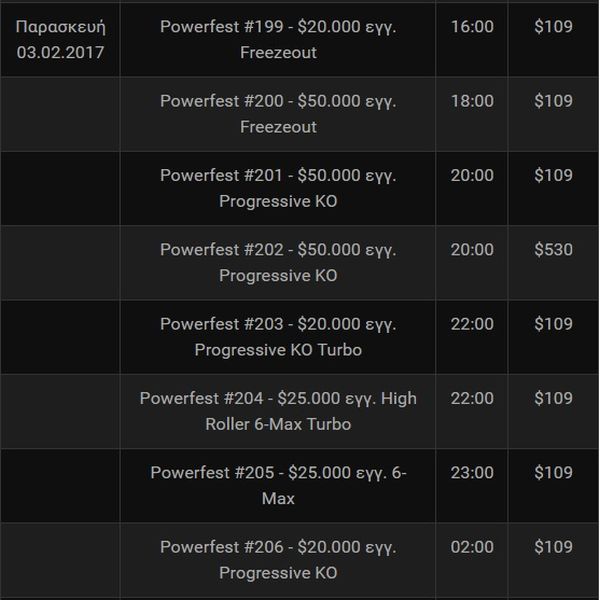The width and height of the screenshot is (600, 600).
Task: Select Powerfest #205 6-Max tournament
Action: click(x=278, y=485)
